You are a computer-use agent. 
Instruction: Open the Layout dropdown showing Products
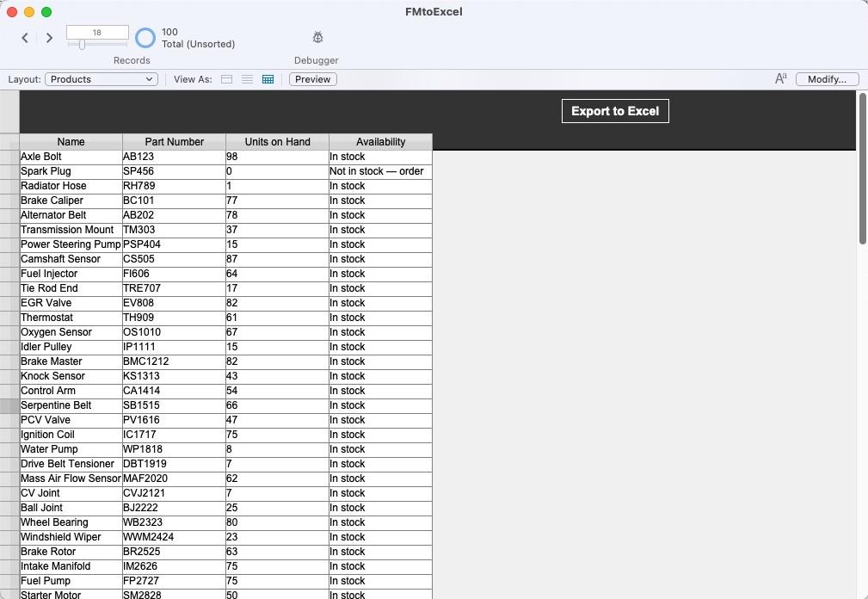point(101,78)
